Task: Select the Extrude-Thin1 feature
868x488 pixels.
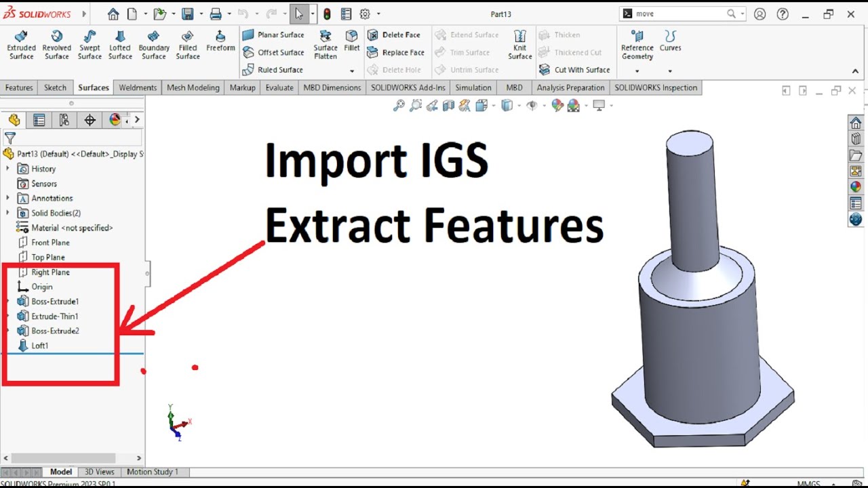Action: 47,317
